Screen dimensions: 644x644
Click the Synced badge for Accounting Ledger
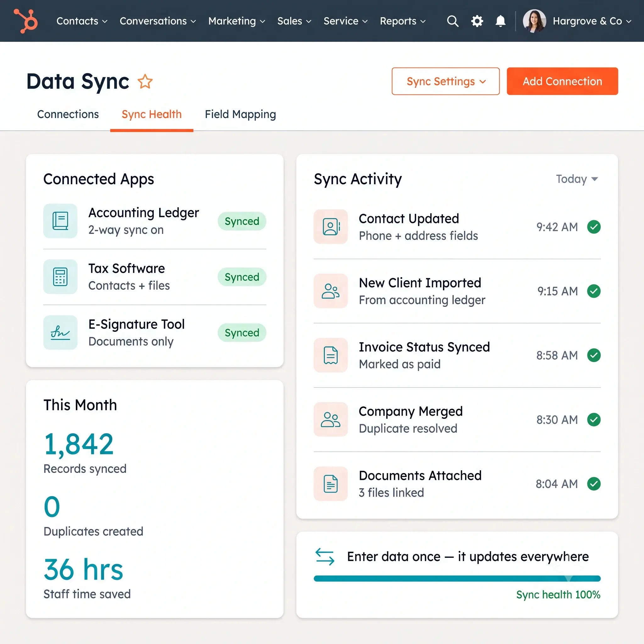[x=242, y=221]
